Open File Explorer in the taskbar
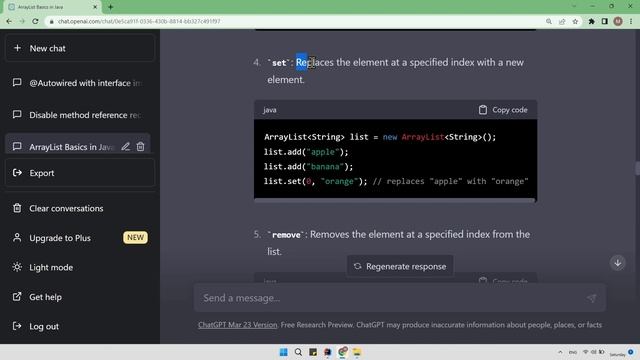This screenshot has width=640, height=360. [x=357, y=352]
